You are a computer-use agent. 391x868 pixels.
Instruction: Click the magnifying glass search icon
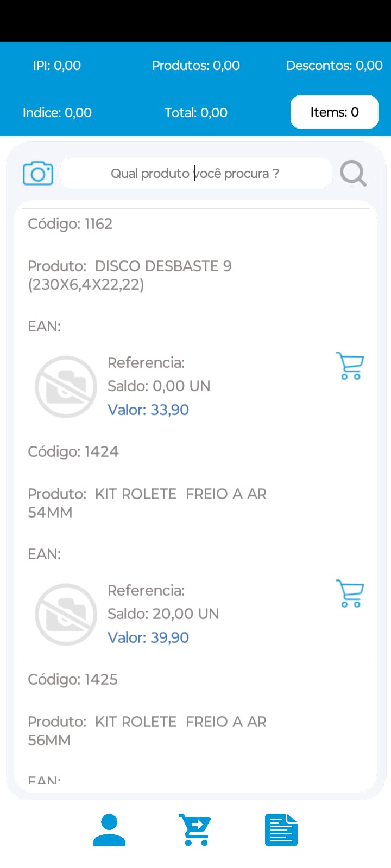point(353,174)
